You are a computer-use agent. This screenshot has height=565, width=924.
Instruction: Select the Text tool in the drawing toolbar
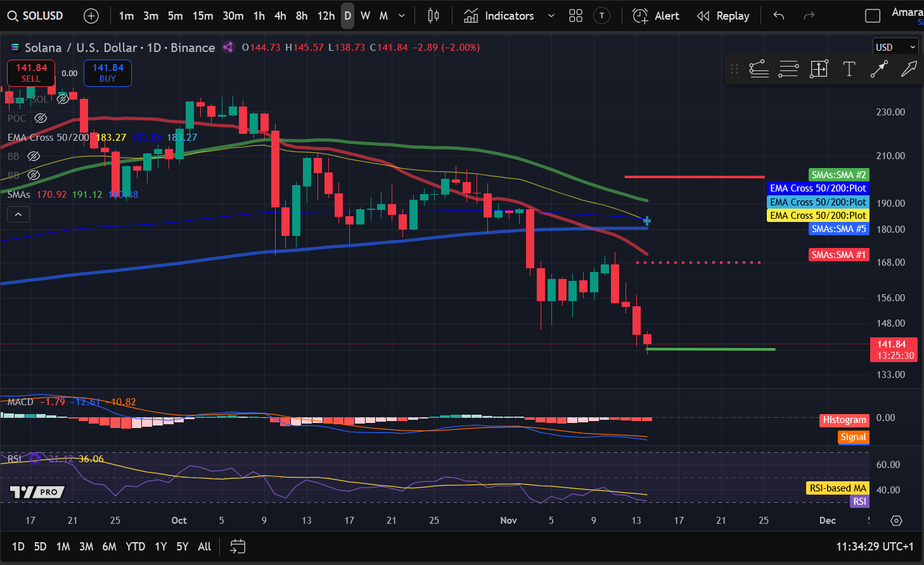point(849,69)
